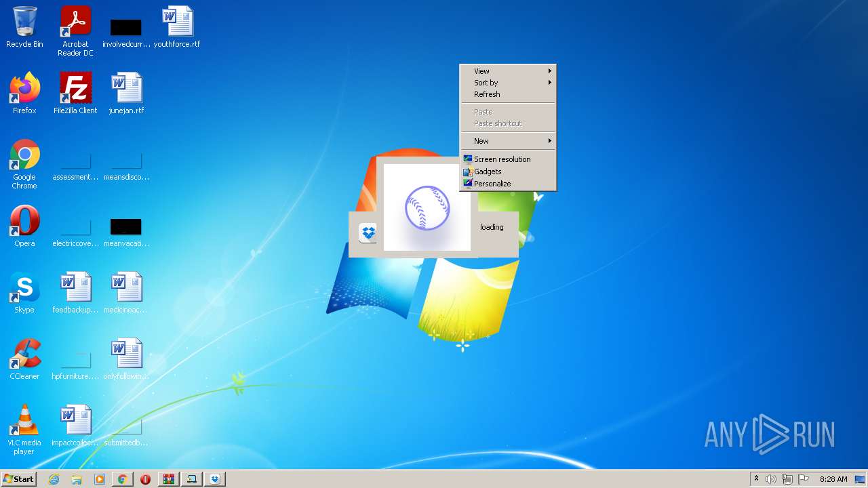This screenshot has width=868, height=488.
Task: Switch to the installer taskbar button
Action: click(x=192, y=479)
